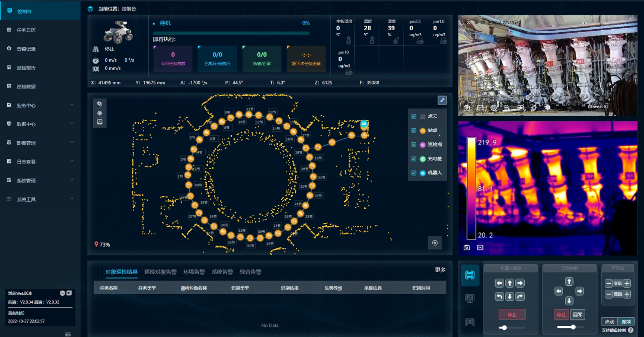The width and height of the screenshot is (644, 337).
Task: Open 巡检报告 in the sidebar
Action: tap(26, 68)
